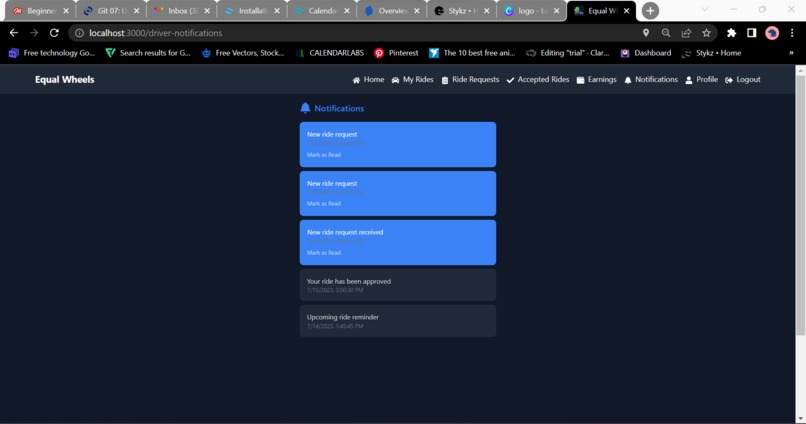Select 'Your ride has been approved' notification
This screenshot has width=806, height=424.
click(x=398, y=285)
